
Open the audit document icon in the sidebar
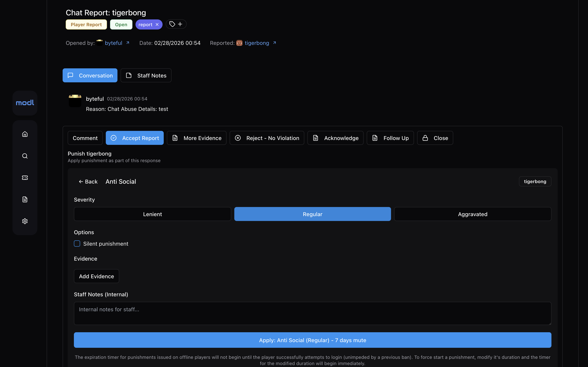click(25, 199)
